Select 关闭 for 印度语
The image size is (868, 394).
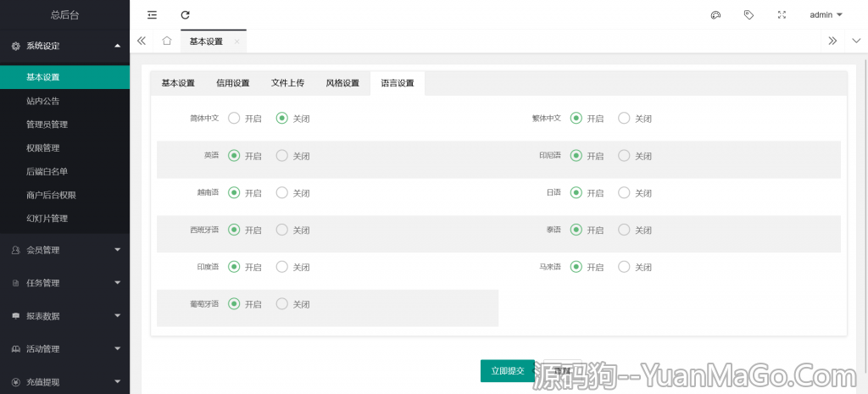[x=292, y=267]
